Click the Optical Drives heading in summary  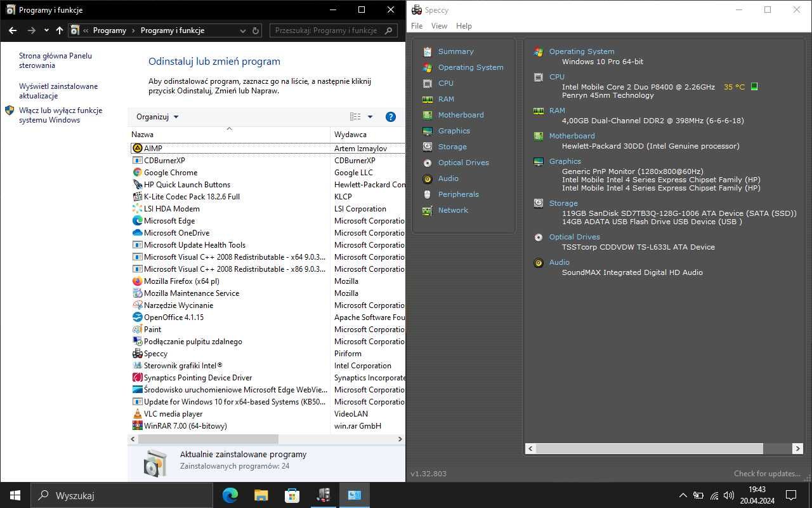[x=574, y=237]
